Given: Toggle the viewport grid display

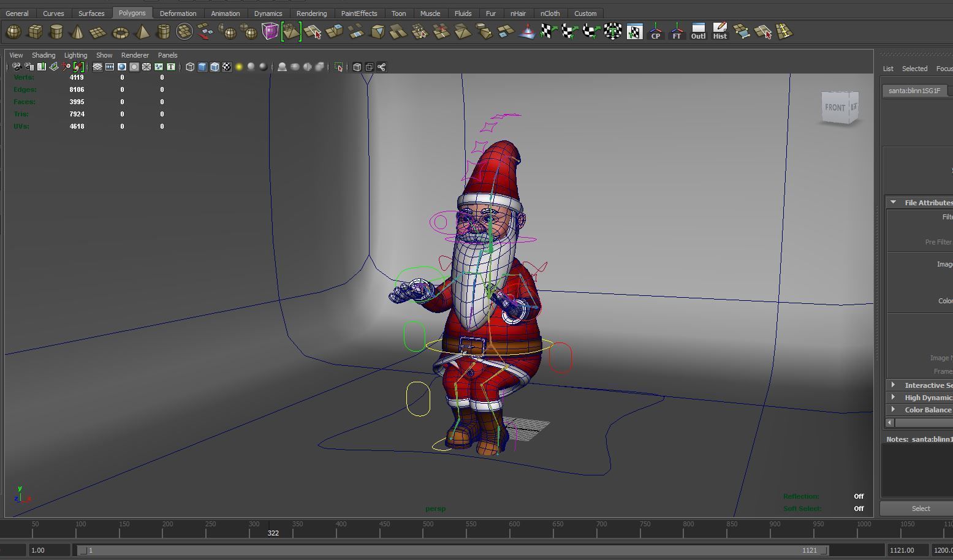Looking at the screenshot, I should pos(97,67).
